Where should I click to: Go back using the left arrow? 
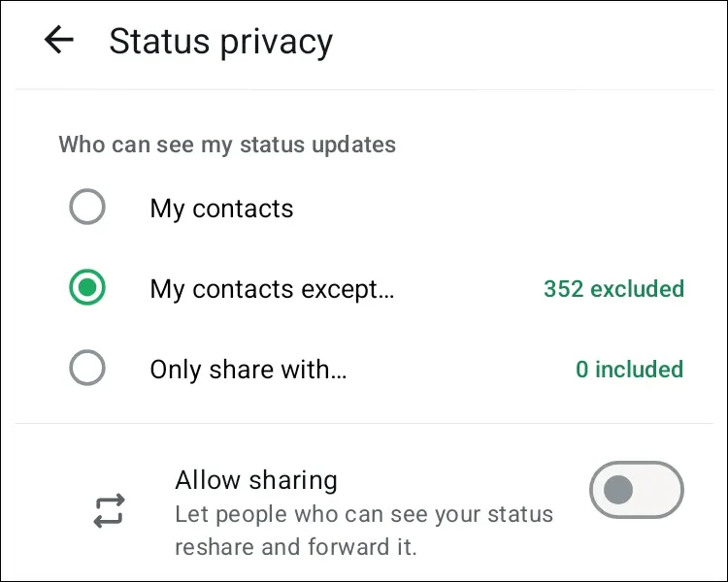pyautogui.click(x=59, y=41)
